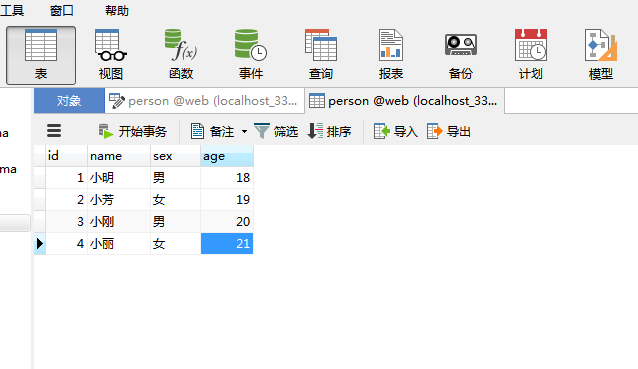This screenshot has height=369, width=638.
Task: Open the hamburger menu in table toolbar
Action: [54, 131]
